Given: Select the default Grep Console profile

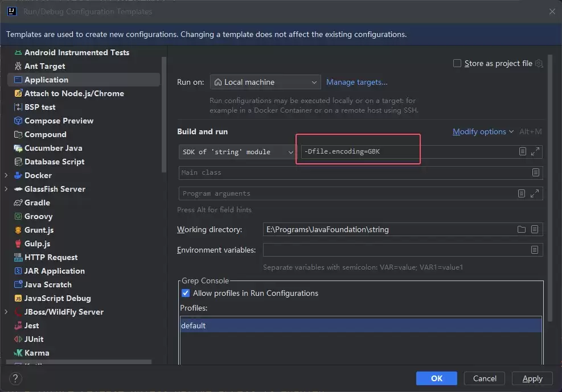Looking at the screenshot, I should tap(361, 325).
